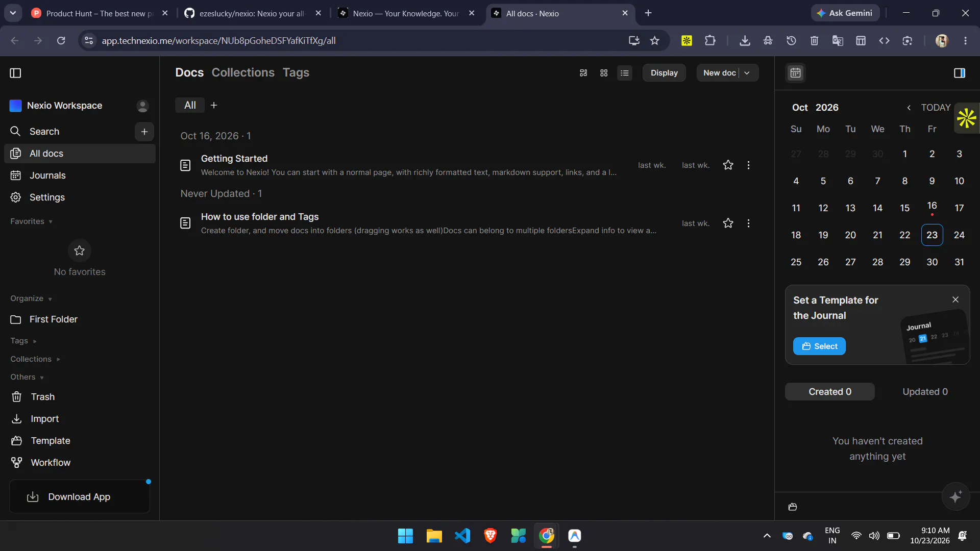Jump to TODAY in calendar

[936, 108]
